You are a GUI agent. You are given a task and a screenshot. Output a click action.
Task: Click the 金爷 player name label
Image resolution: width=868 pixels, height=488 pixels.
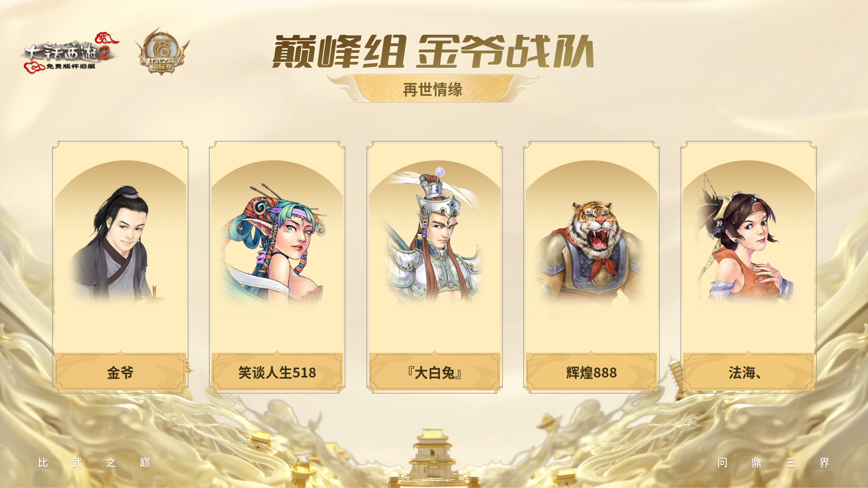point(120,373)
